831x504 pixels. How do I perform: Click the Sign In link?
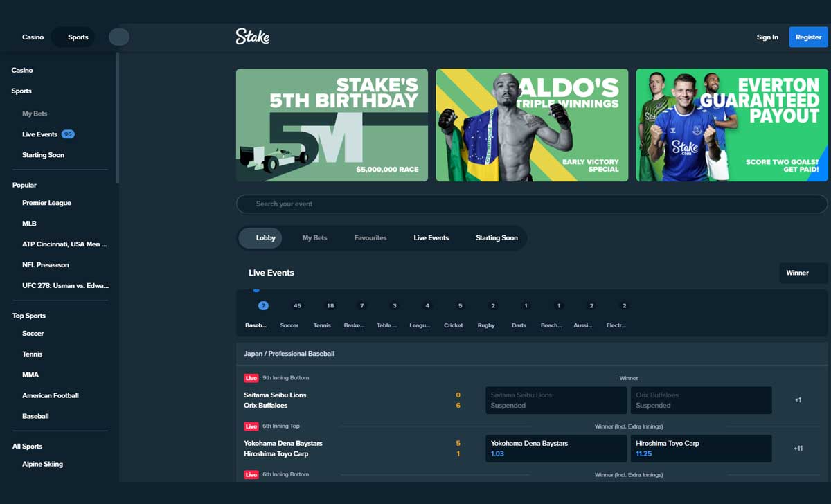click(x=767, y=37)
